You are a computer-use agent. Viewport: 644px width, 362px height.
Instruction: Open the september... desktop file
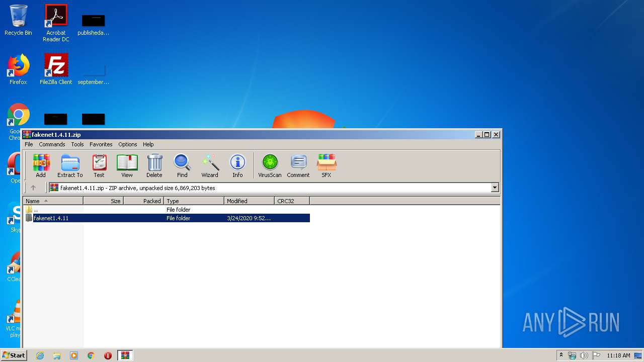tap(93, 73)
